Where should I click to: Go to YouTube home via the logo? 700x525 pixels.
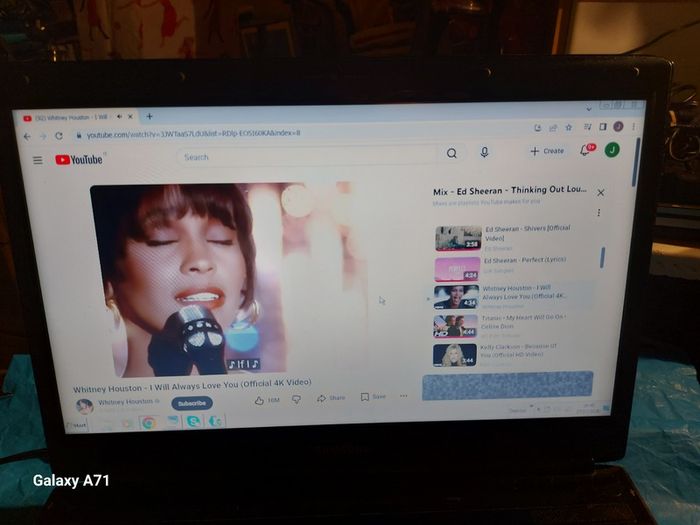coord(79,159)
